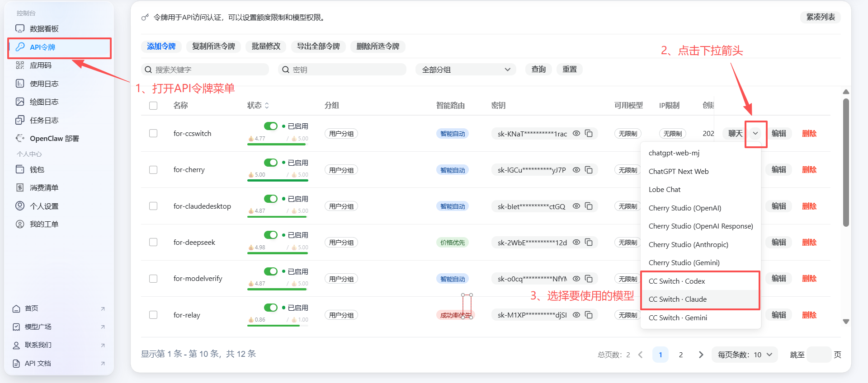Tick the checkbox for for-ccswitch row
Image resolution: width=868 pixels, height=383 pixels.
(153, 133)
